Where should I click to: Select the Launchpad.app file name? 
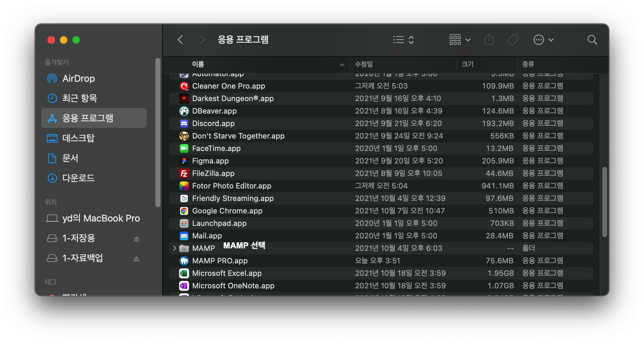pyautogui.click(x=219, y=223)
